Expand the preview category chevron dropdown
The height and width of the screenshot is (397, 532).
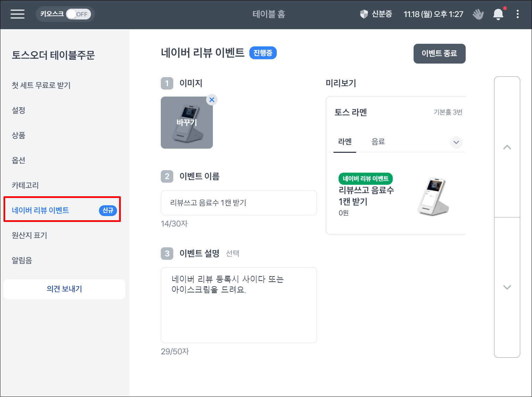[x=456, y=142]
